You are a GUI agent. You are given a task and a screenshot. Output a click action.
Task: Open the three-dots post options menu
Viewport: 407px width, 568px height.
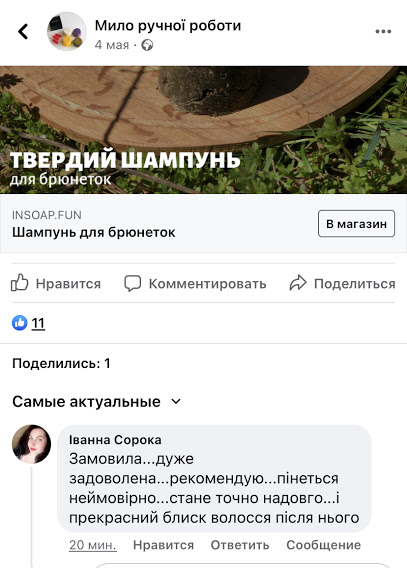click(x=383, y=32)
